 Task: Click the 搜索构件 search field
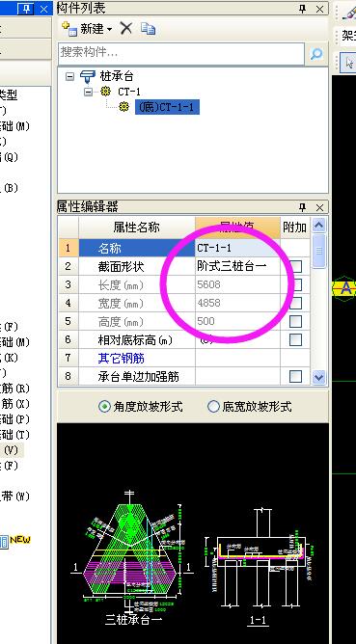point(180,53)
